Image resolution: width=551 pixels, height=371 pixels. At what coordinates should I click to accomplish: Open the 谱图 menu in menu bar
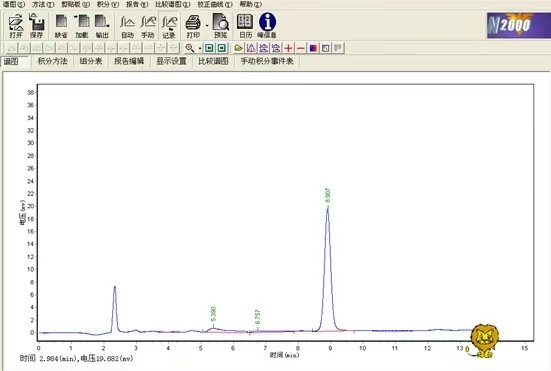14,5
